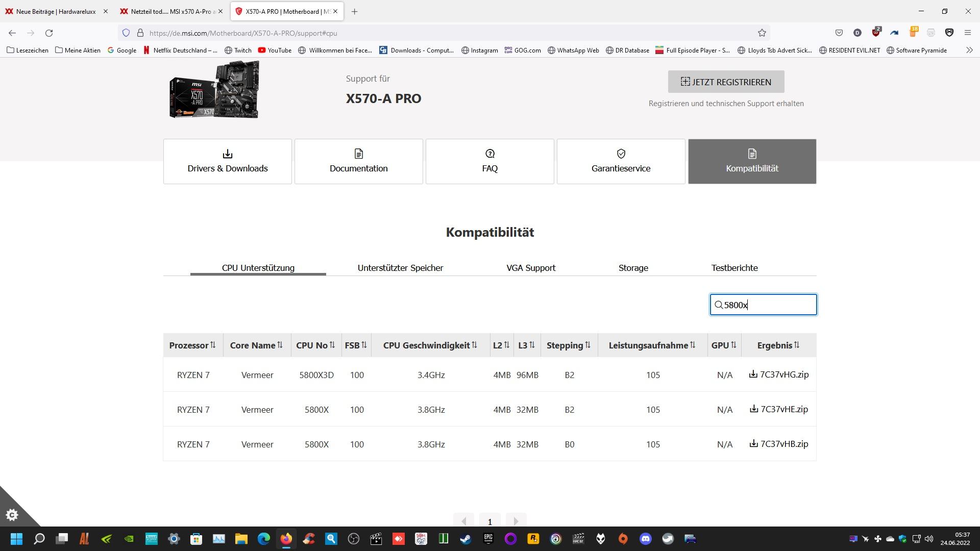Sort by Leistungsaufnahme column arrows
This screenshot has width=980, height=551.
pyautogui.click(x=693, y=345)
